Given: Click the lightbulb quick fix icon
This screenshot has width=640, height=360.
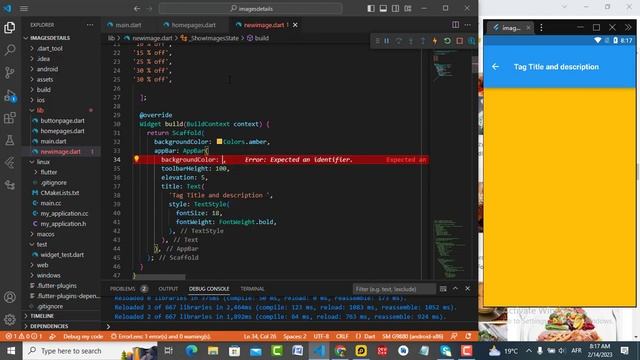Looking at the screenshot, I should pyautogui.click(x=137, y=159).
